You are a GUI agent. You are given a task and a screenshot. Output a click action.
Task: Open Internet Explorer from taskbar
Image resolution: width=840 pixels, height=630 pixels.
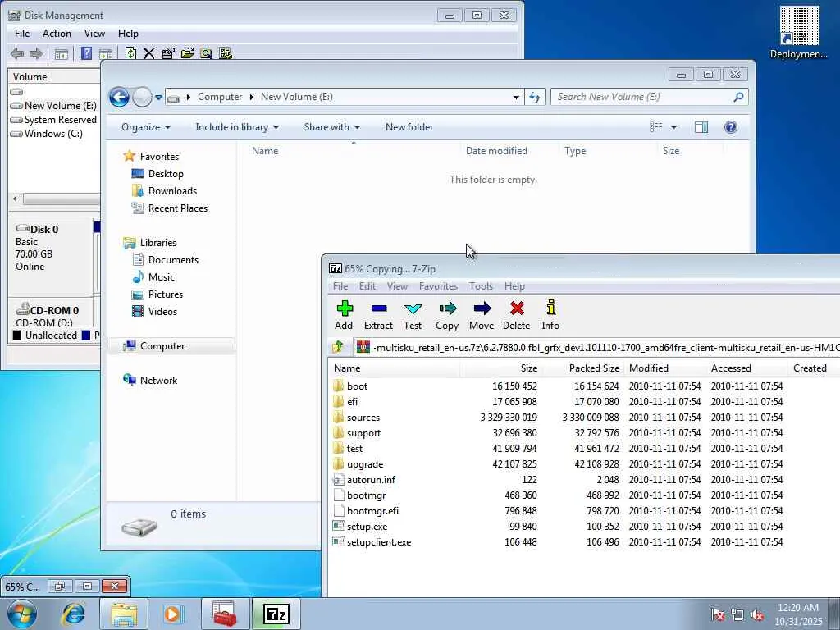(x=74, y=614)
